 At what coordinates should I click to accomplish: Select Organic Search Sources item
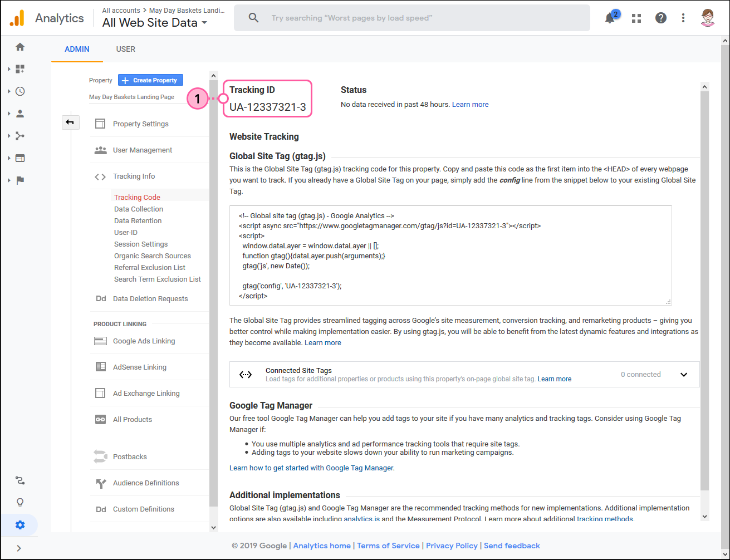coord(153,256)
